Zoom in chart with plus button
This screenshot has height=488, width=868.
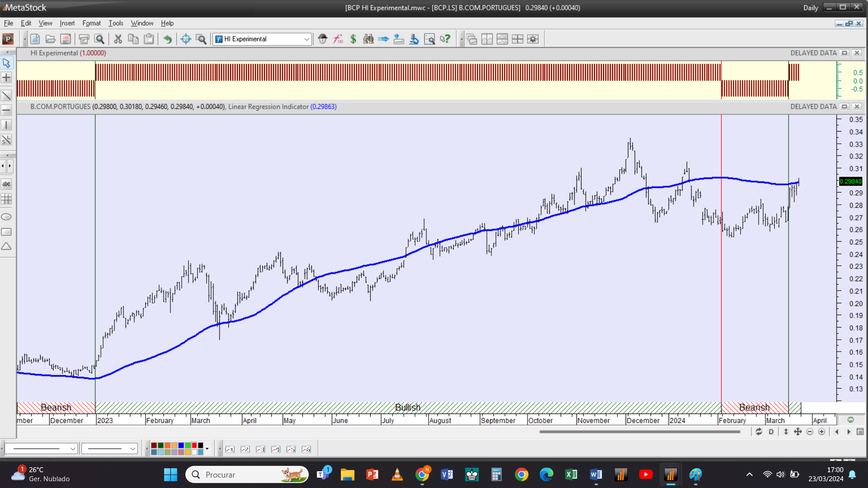coord(821,432)
